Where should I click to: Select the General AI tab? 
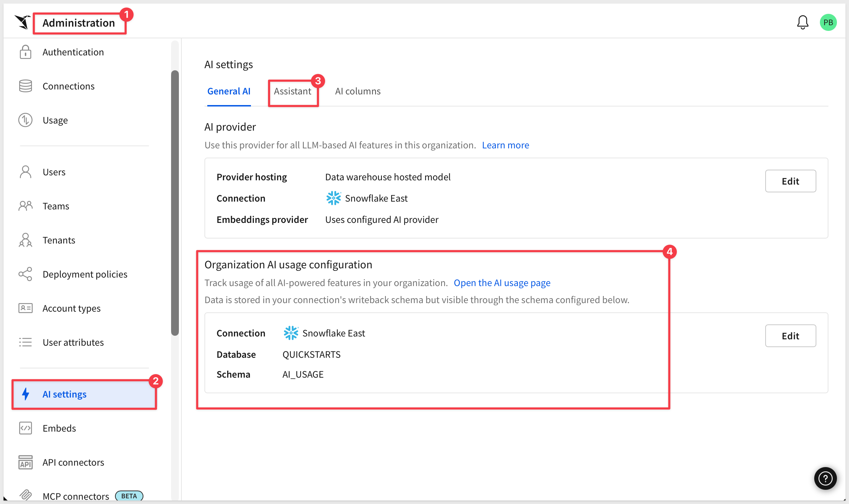(x=229, y=91)
